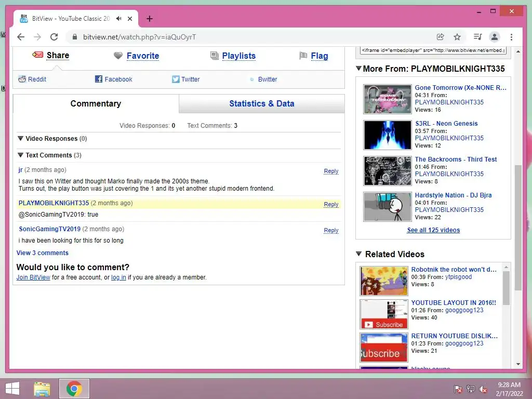Image resolution: width=532 pixels, height=399 pixels.
Task: Open YOUTUBE LAYOUT IN 2016!! title
Action: coord(454,303)
